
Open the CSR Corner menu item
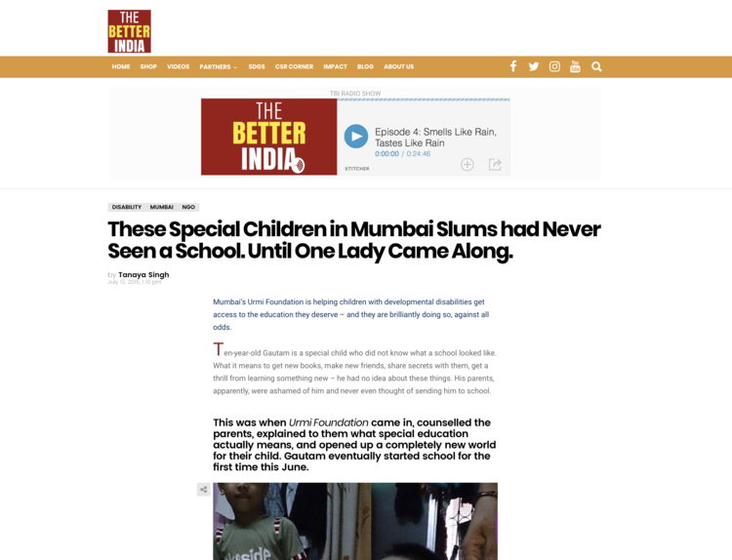[x=294, y=66]
